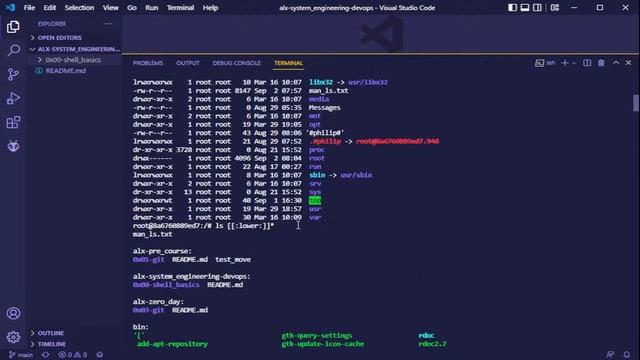Click the VS Code logo in title bar
The width and height of the screenshot is (640, 360).
[10, 7]
